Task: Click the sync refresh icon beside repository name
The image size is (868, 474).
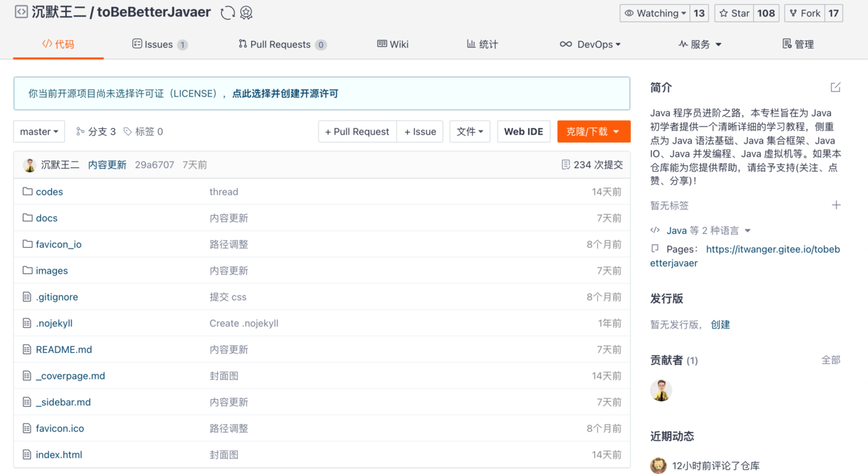Action: coord(227,13)
